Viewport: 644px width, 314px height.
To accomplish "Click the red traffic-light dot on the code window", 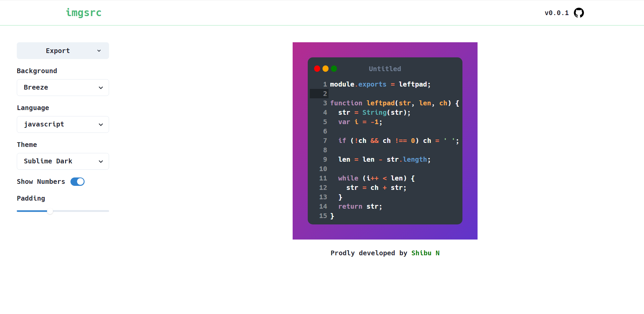I will tap(317, 68).
